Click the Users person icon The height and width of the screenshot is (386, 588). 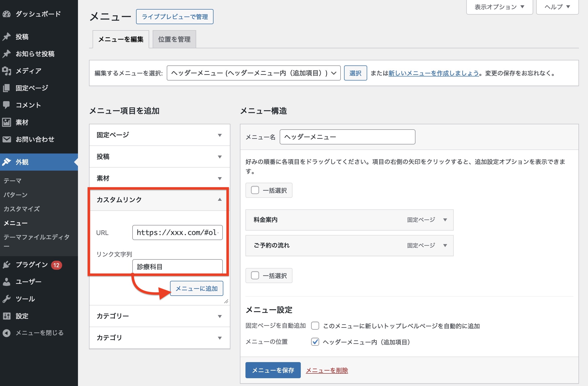tap(7, 282)
